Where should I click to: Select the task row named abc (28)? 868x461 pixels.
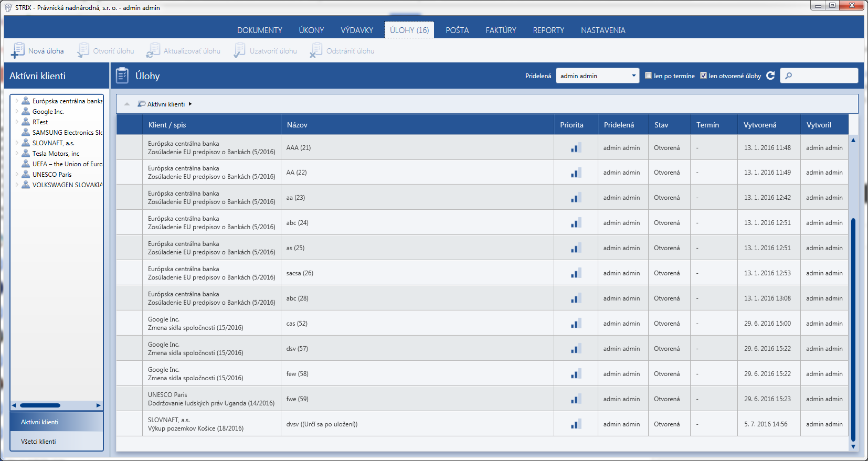(482, 298)
